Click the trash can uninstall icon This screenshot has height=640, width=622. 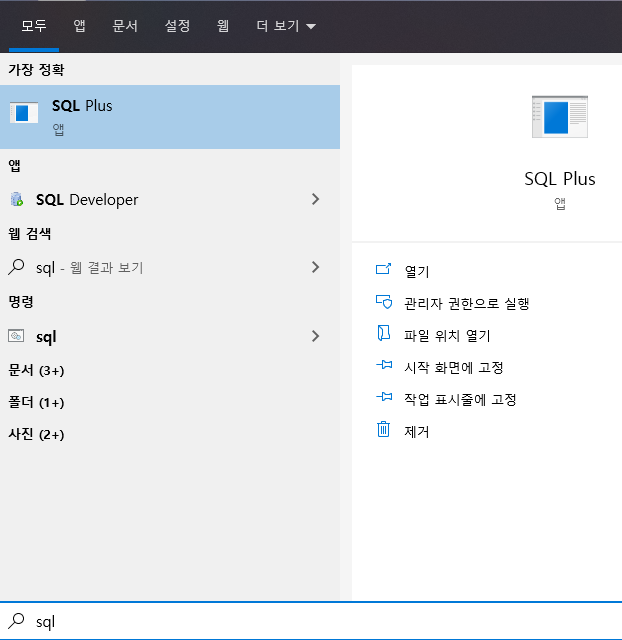pos(383,429)
